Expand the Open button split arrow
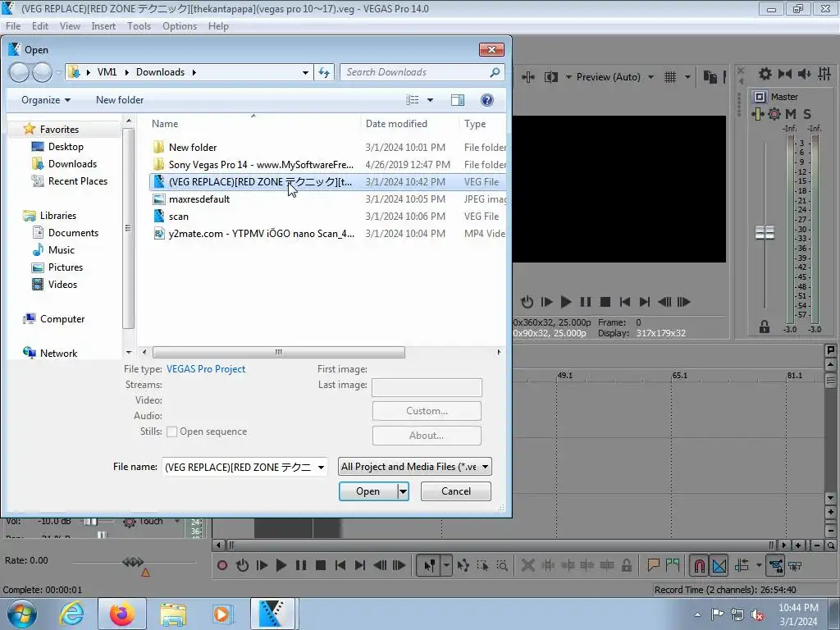 pyautogui.click(x=403, y=491)
